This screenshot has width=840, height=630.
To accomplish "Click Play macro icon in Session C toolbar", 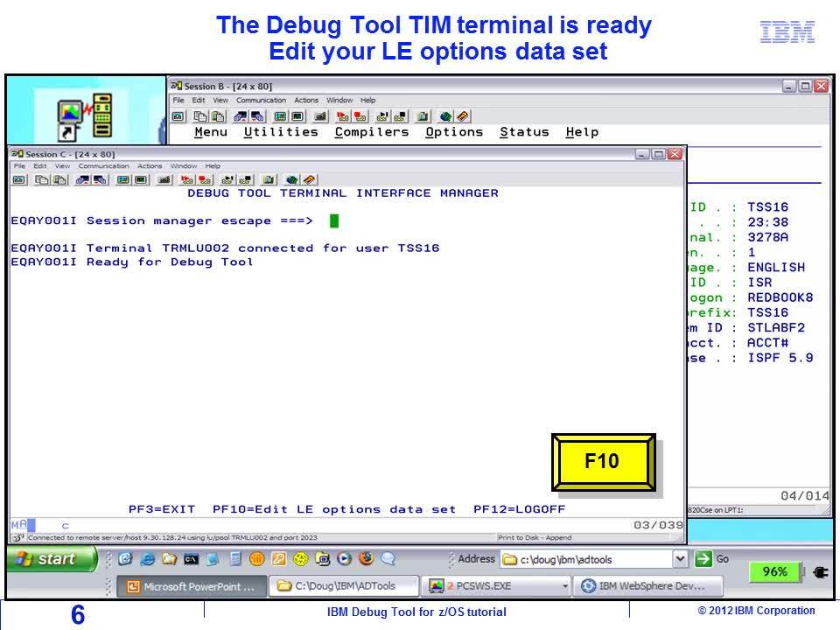I will pos(227,180).
